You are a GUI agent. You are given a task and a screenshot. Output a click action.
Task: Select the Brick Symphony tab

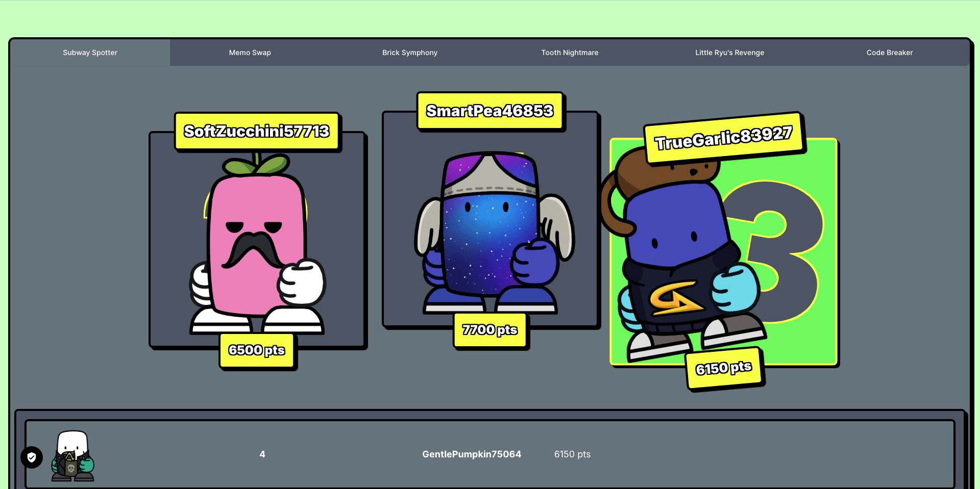click(409, 53)
